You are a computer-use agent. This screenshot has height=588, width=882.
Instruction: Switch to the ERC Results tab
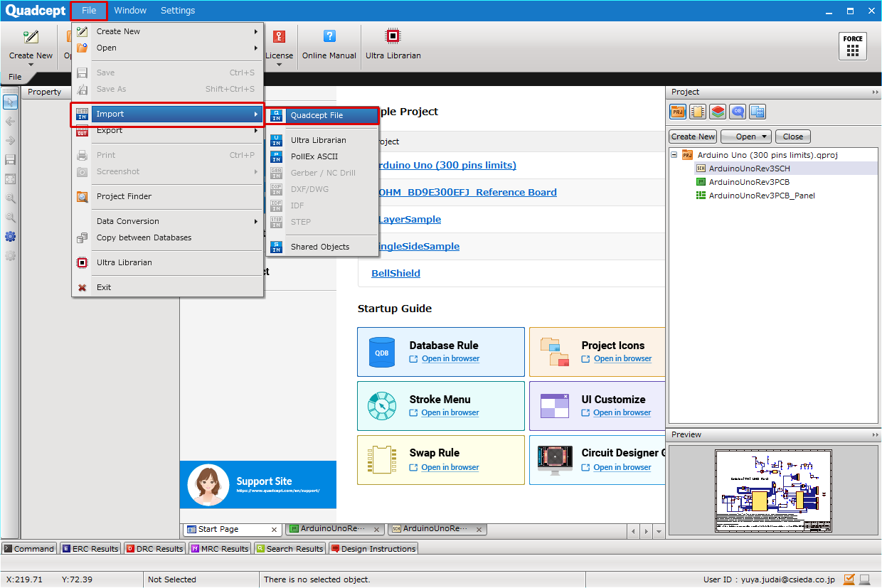pyautogui.click(x=90, y=548)
